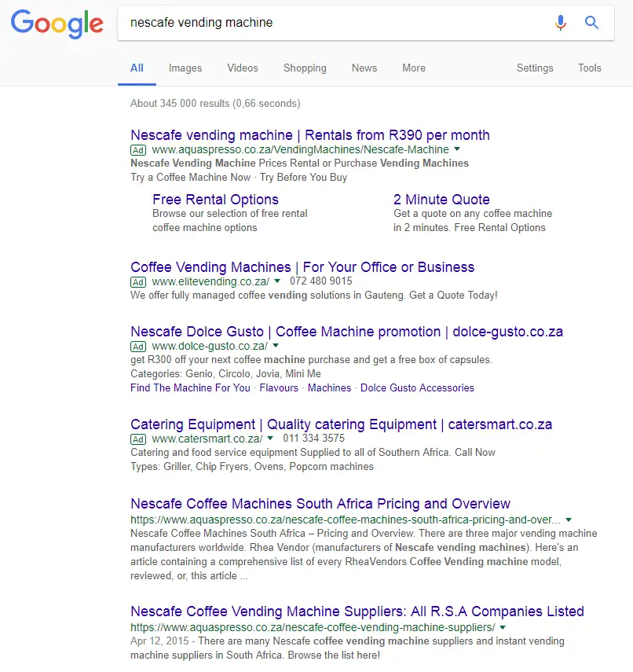Open 'Catering Equipment | Quality catering Equipment' ad
Viewport: 633px width, 672px height.
pyautogui.click(x=342, y=424)
